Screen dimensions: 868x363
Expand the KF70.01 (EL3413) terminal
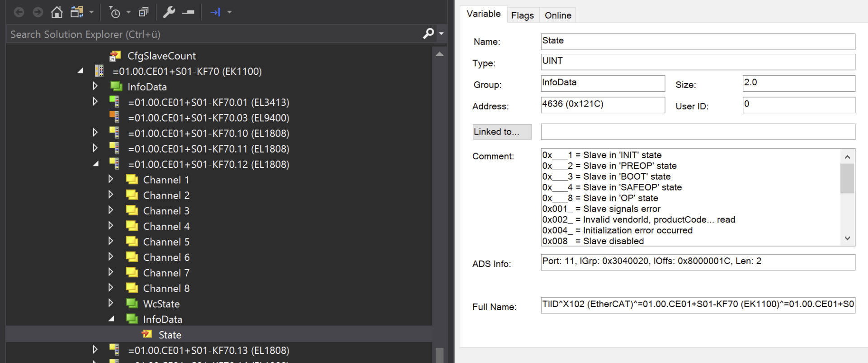click(x=95, y=102)
